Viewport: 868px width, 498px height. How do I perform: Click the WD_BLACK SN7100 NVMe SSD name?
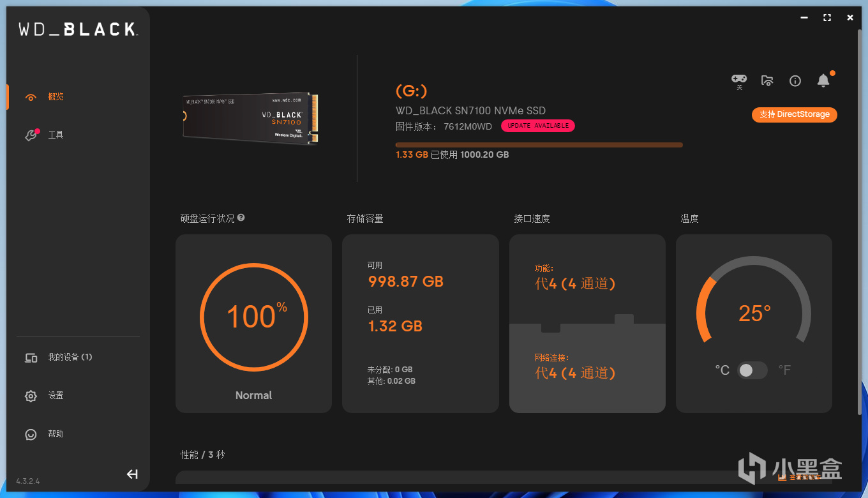(471, 110)
